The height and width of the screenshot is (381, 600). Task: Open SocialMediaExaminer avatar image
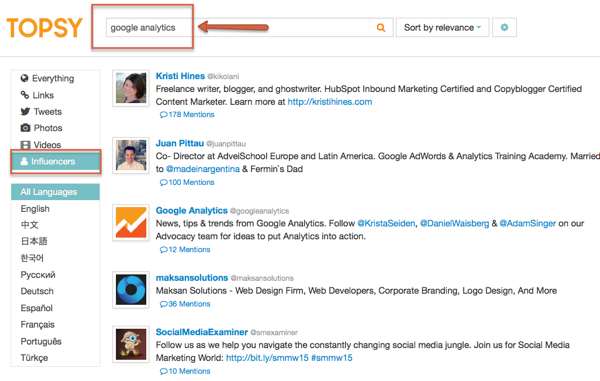pyautogui.click(x=131, y=344)
